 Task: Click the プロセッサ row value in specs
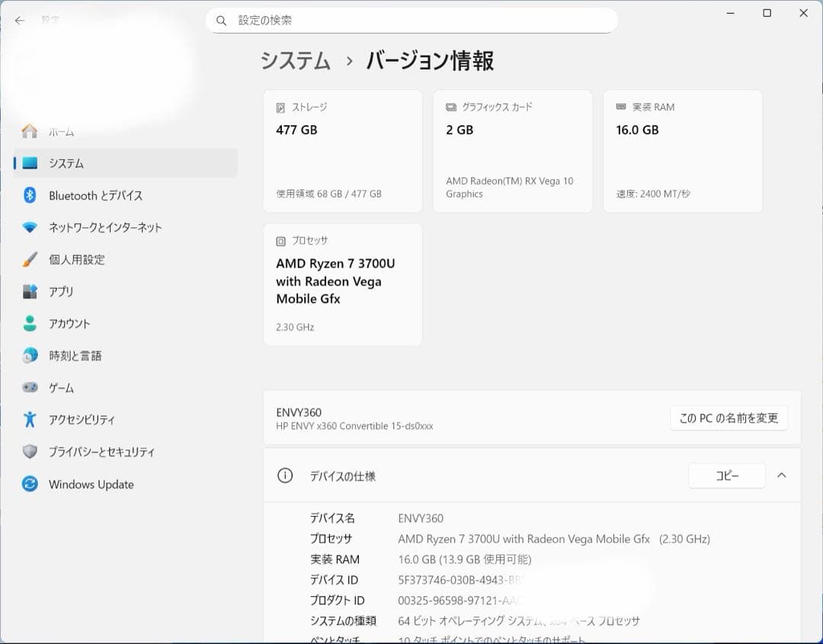(x=554, y=539)
